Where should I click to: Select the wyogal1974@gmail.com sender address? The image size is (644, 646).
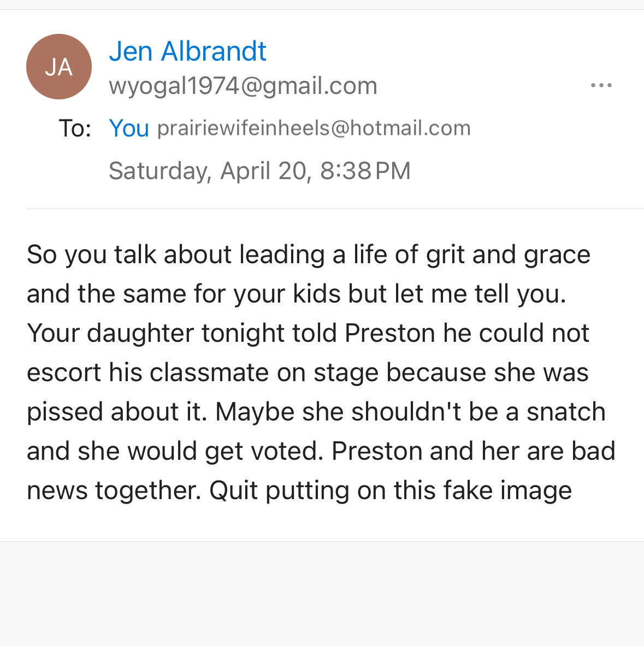[x=243, y=86]
